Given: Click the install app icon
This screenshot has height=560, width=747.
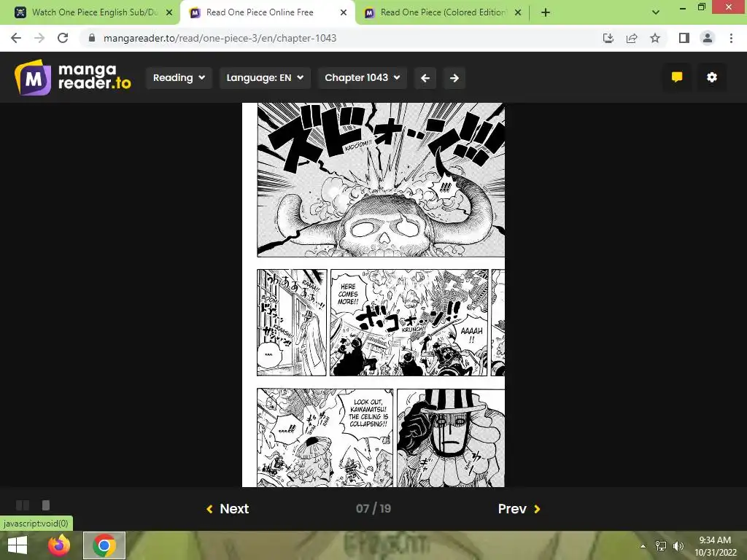Looking at the screenshot, I should click(608, 38).
